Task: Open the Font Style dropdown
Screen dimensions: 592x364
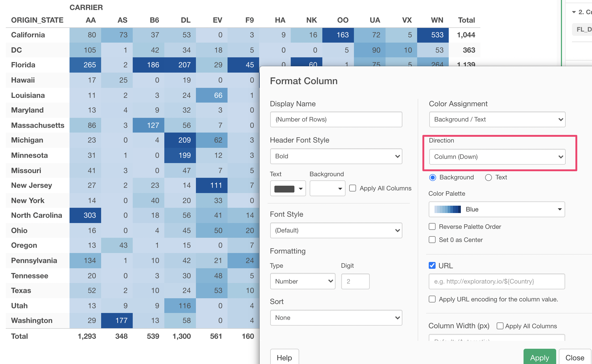Action: coord(336,230)
